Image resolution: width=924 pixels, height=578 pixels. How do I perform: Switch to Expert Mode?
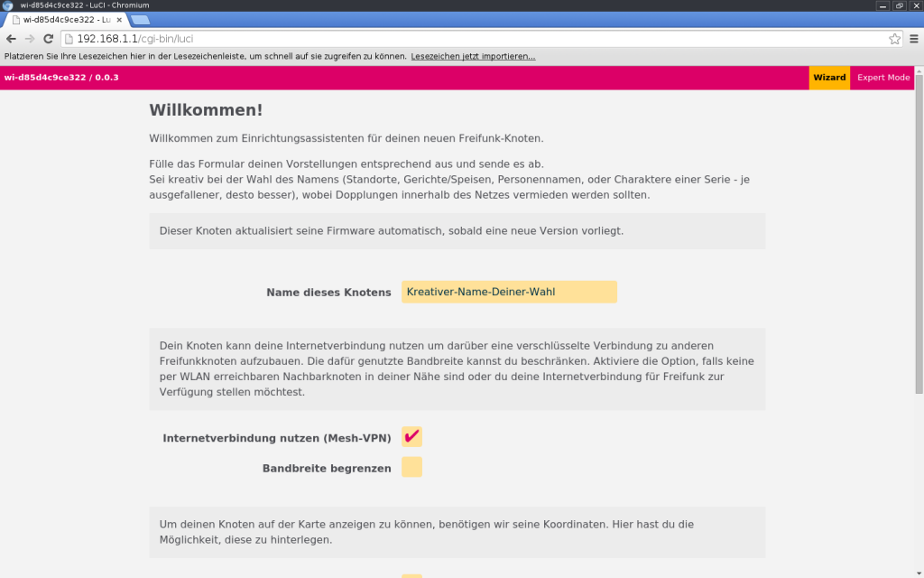[x=882, y=78]
